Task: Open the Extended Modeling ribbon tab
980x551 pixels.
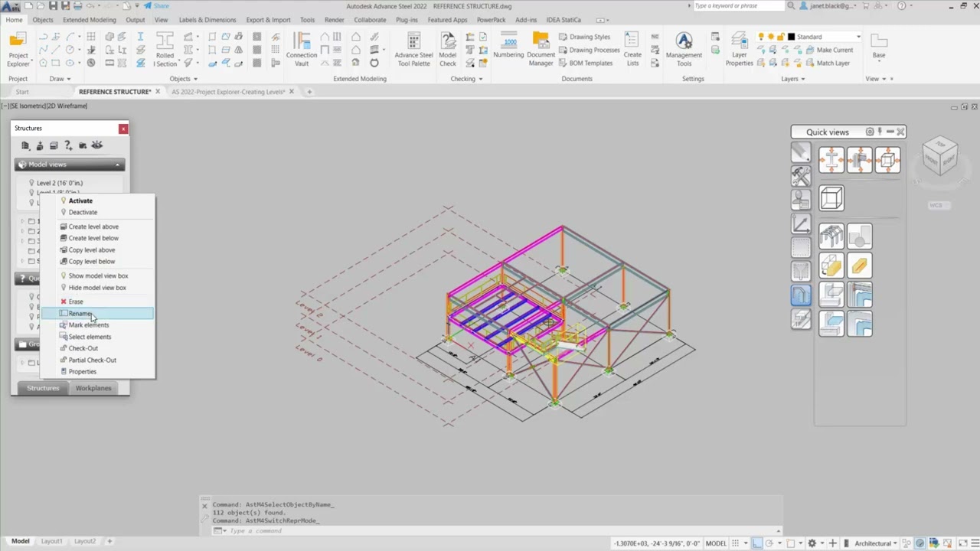Action: coord(90,20)
